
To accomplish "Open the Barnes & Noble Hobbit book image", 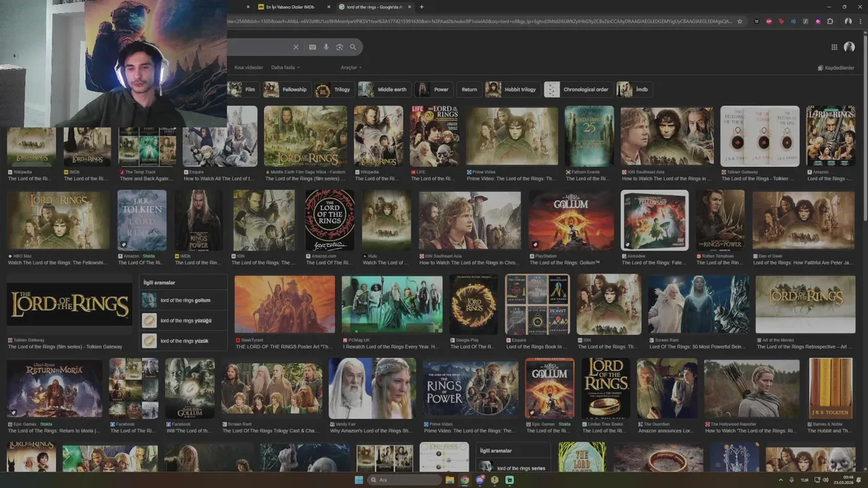I will 831,389.
